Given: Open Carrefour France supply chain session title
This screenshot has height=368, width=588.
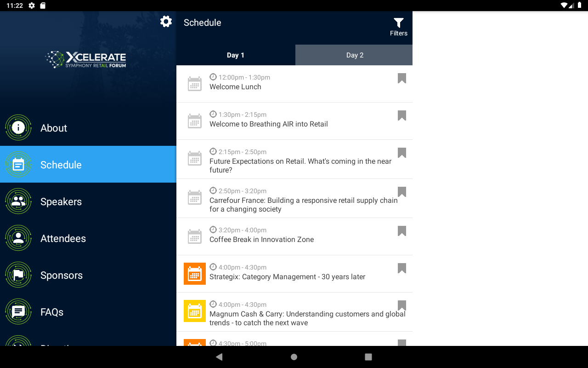Looking at the screenshot, I should coord(304,205).
